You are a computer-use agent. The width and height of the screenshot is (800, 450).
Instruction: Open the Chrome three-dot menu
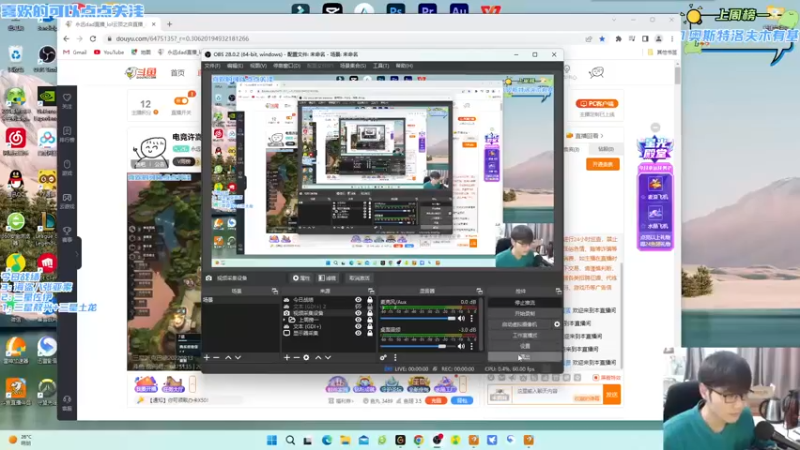point(672,39)
